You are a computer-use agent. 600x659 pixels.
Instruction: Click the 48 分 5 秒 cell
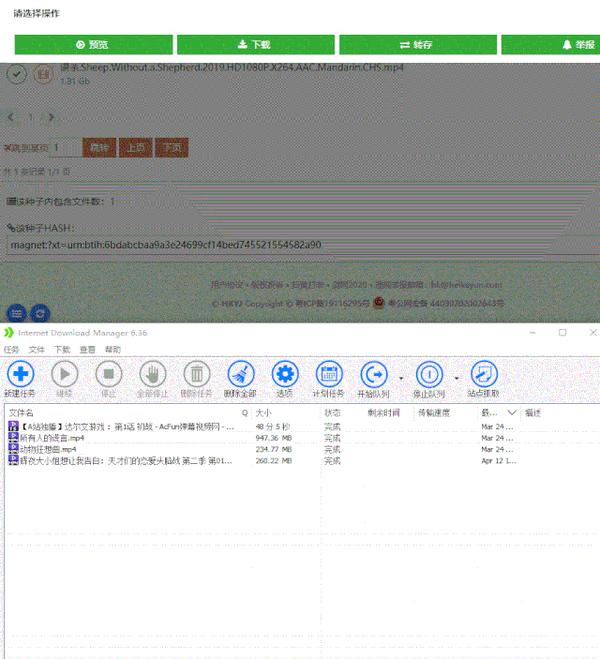273,427
